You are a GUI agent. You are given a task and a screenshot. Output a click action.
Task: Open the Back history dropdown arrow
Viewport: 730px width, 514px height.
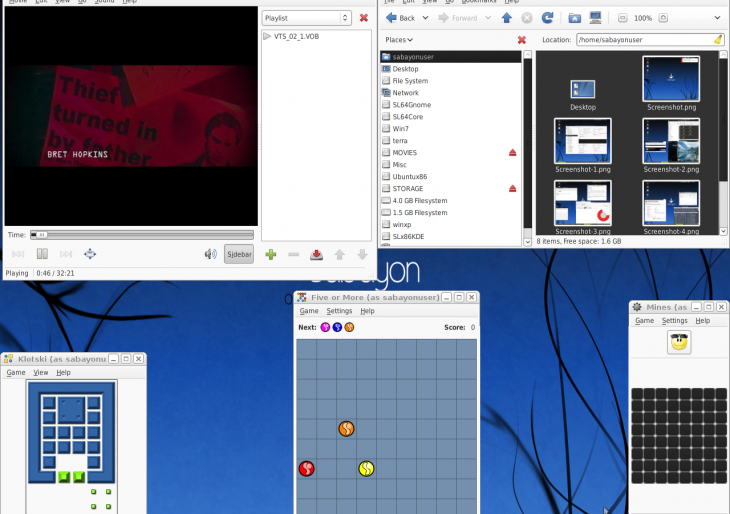click(x=426, y=18)
